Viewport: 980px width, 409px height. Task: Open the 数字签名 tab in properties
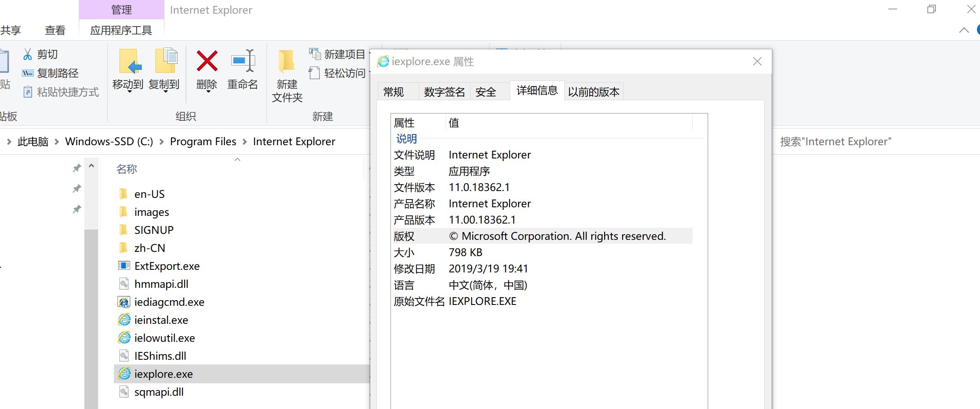(444, 92)
